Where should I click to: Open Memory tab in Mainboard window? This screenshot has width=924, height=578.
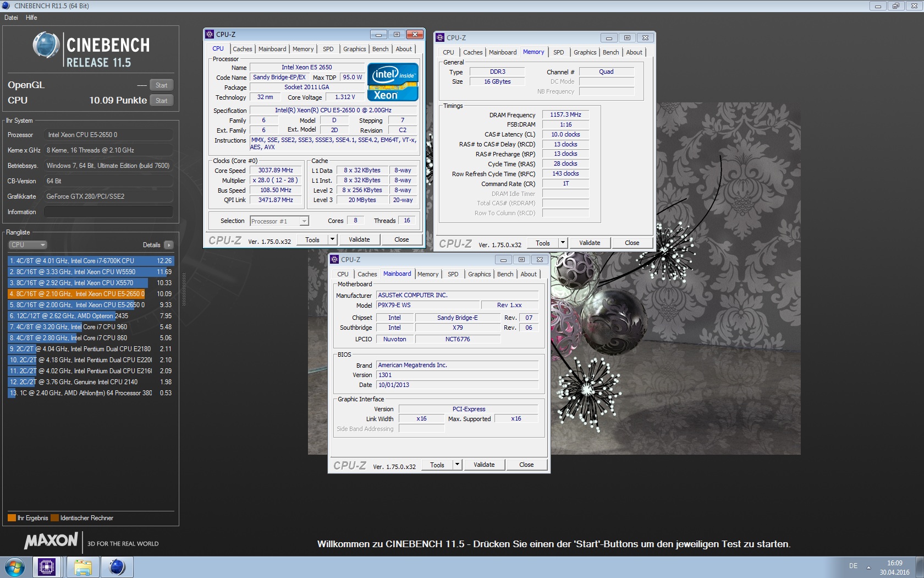coord(428,274)
